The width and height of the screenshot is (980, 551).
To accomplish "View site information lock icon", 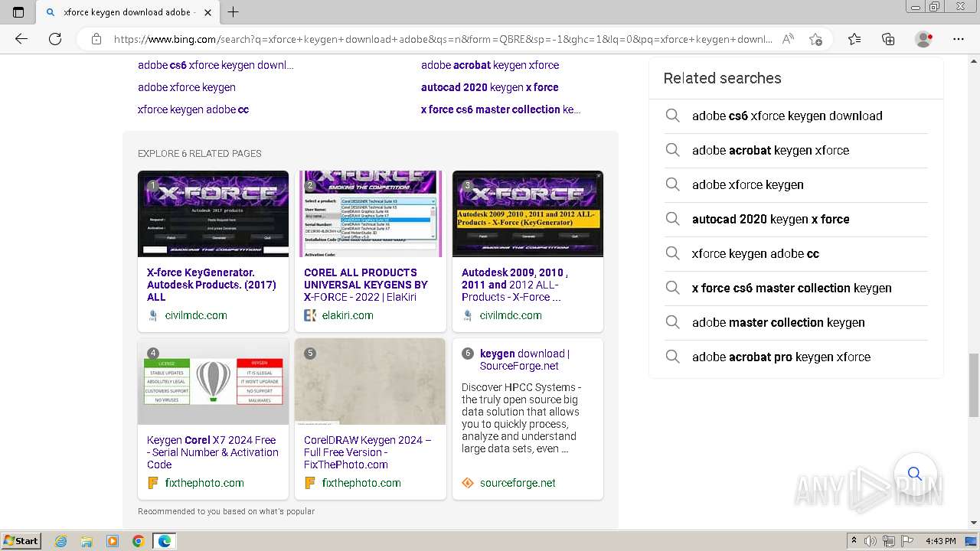I will [x=96, y=39].
